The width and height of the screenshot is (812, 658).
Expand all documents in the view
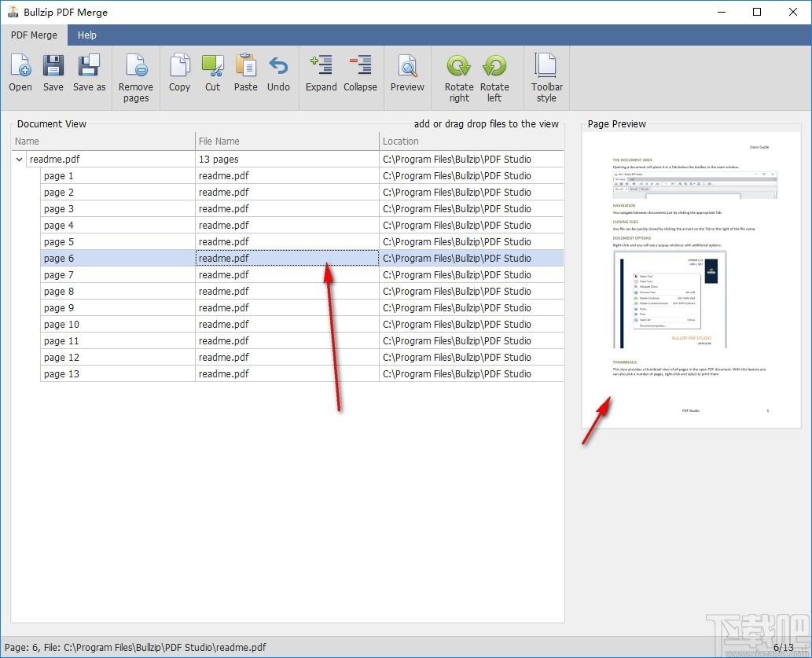(321, 73)
